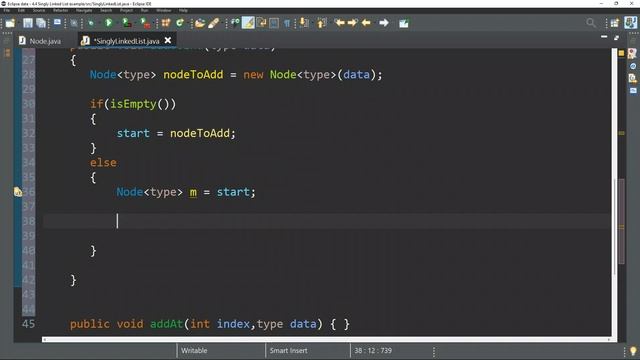Launch Debug with the bug icon
This screenshot has width=640, height=360.
pyautogui.click(x=90, y=23)
